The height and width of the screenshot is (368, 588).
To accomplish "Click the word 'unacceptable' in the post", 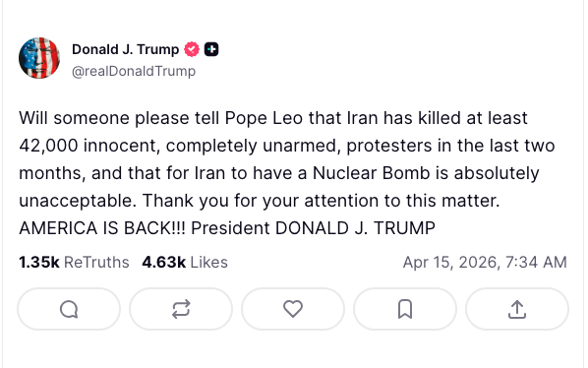I will pos(78,201).
